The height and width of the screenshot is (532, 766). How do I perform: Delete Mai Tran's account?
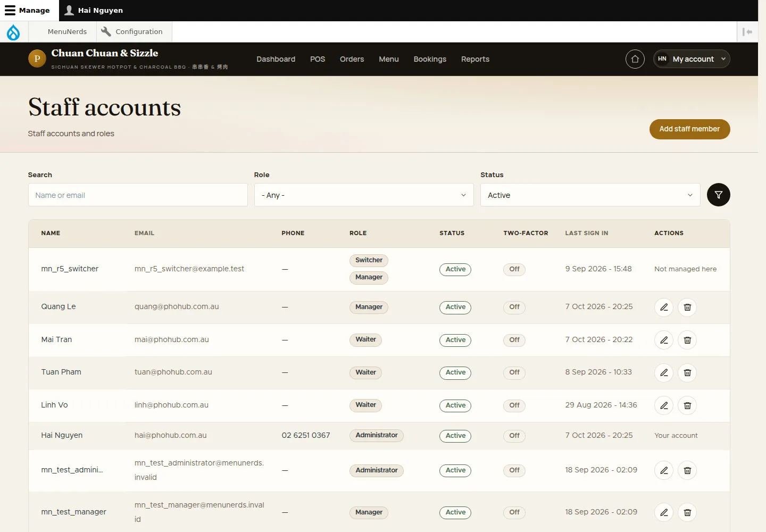tap(687, 340)
